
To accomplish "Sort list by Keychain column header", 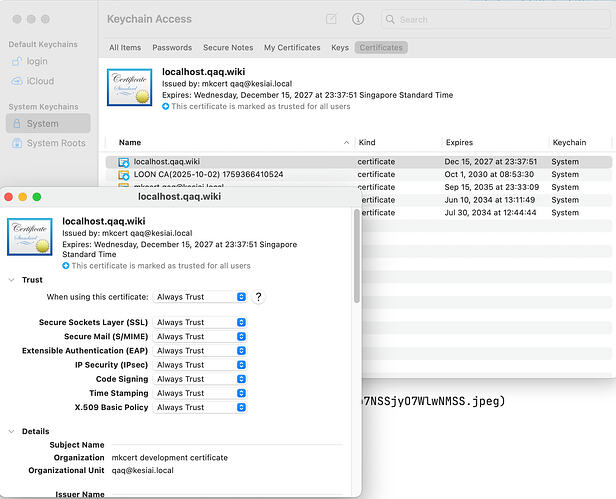I will pos(569,142).
